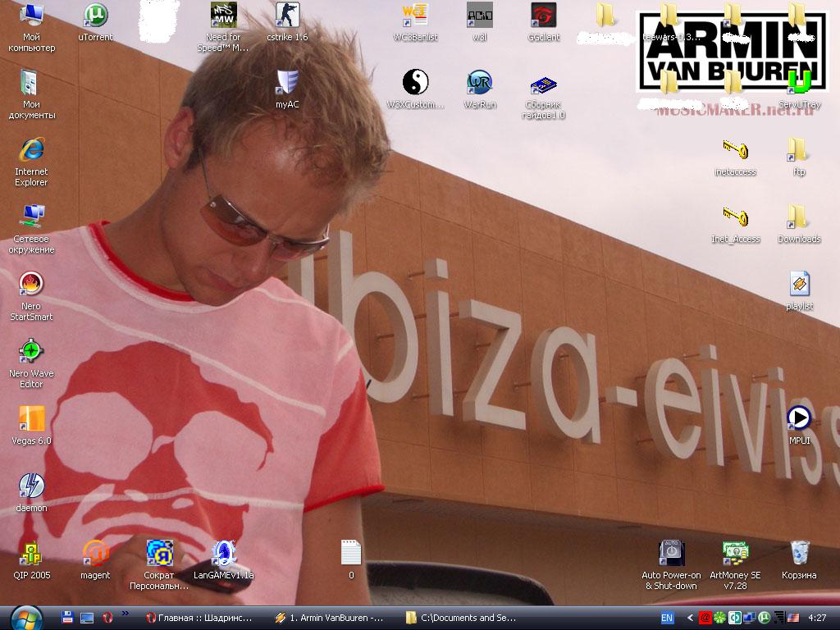Launch Nero Wave Editor shortcut
The width and height of the screenshot is (840, 630).
[31, 364]
